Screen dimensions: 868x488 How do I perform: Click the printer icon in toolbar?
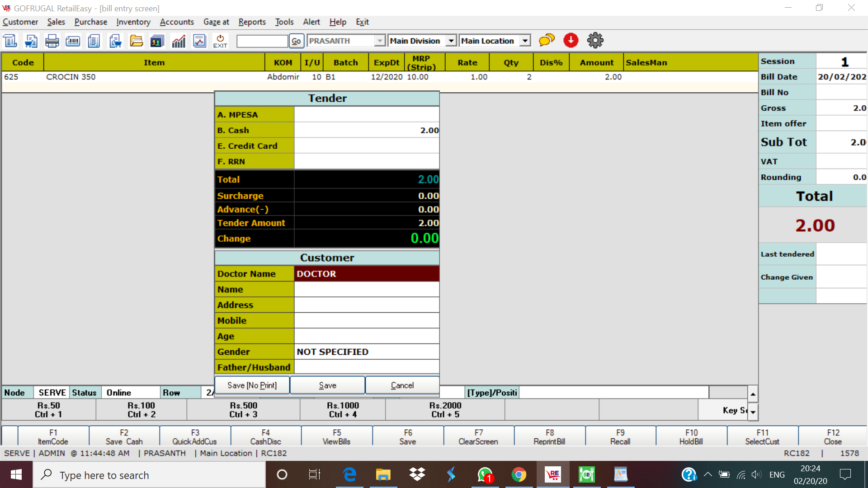[52, 41]
